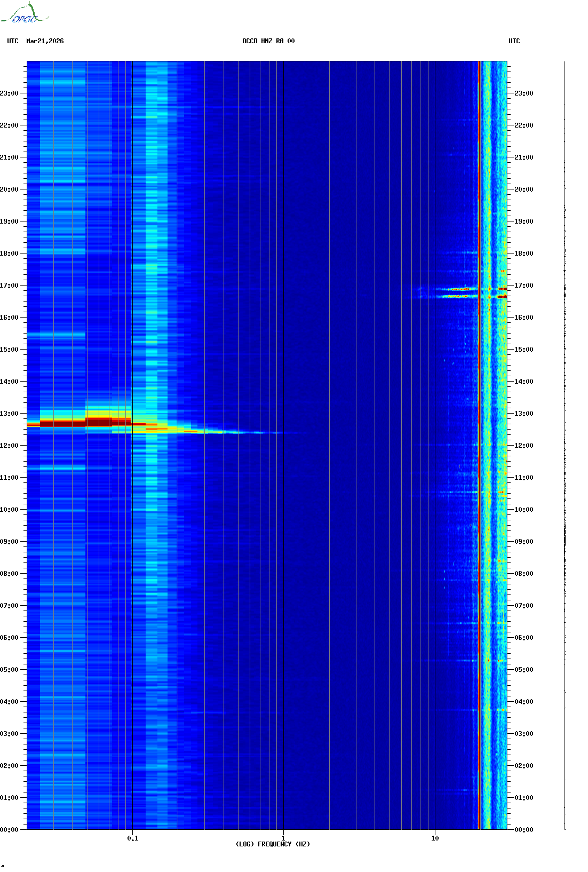Click the 18:00 label on the right time axis
The image size is (588, 872).
pos(524,253)
